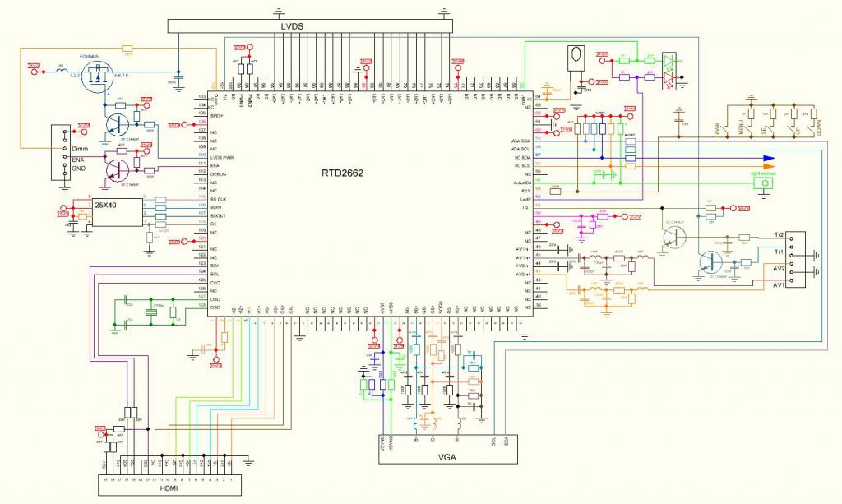The height and width of the screenshot is (504, 842).
Task: Click the MENU switch symbol
Action: [748, 129]
